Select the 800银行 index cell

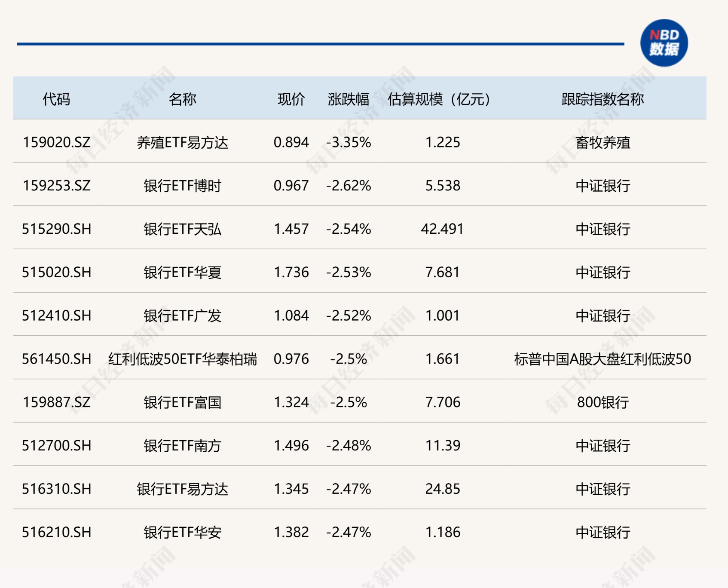coord(603,402)
